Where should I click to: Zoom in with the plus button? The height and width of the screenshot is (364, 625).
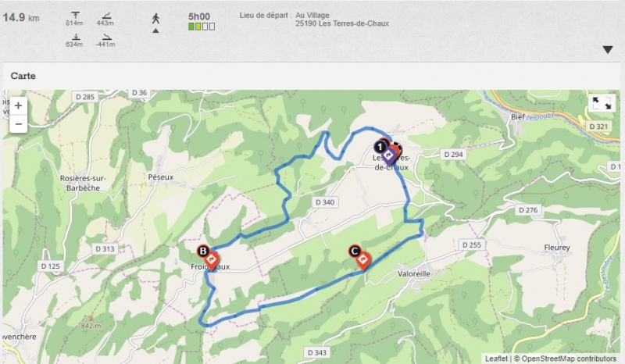pos(18,105)
